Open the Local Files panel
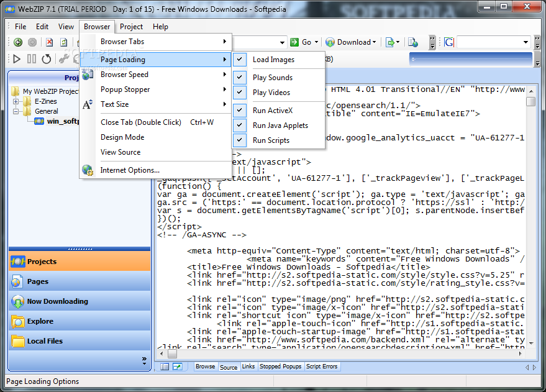 pyautogui.click(x=80, y=341)
